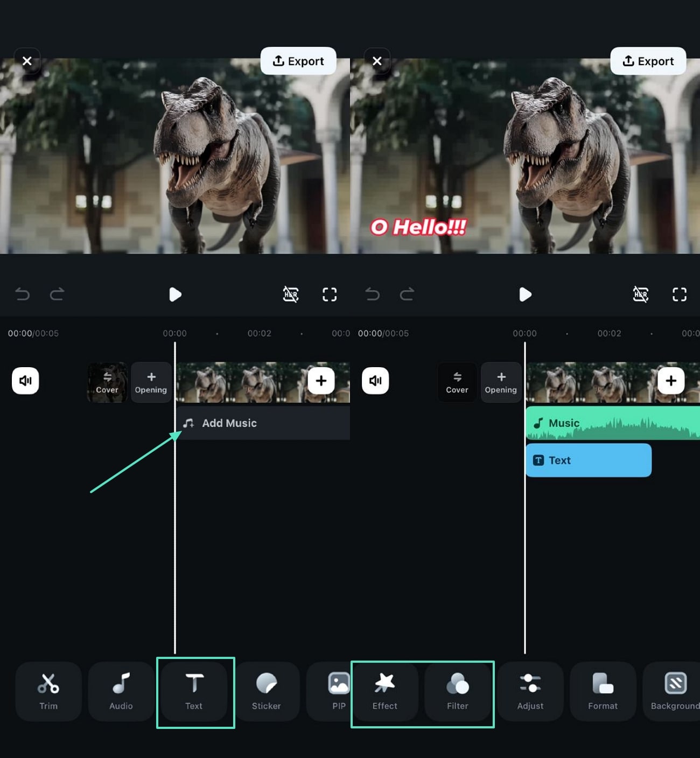Switch to the Text tool tab
The image size is (700, 758).
pos(194,692)
